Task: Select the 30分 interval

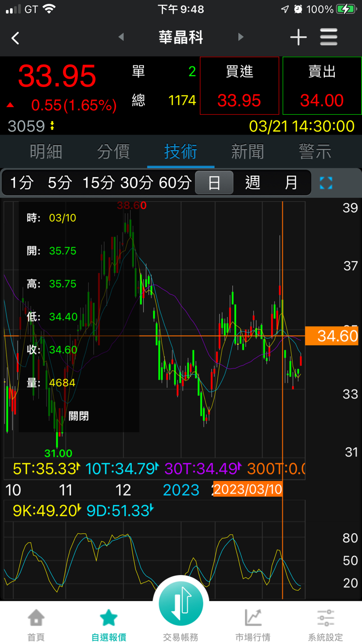Action: pyautogui.click(x=136, y=183)
